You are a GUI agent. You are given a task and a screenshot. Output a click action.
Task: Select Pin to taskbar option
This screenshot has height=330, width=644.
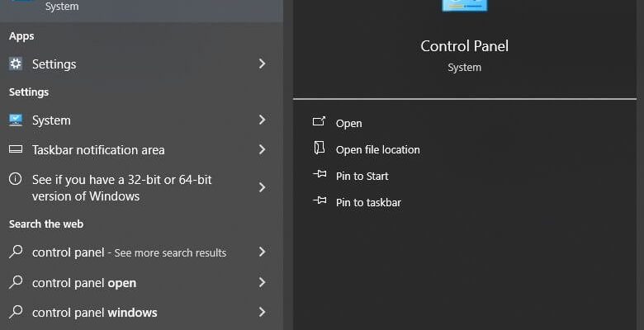(368, 202)
